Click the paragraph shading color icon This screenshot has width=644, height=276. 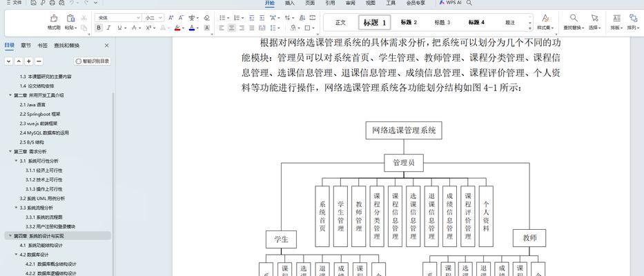(x=293, y=28)
